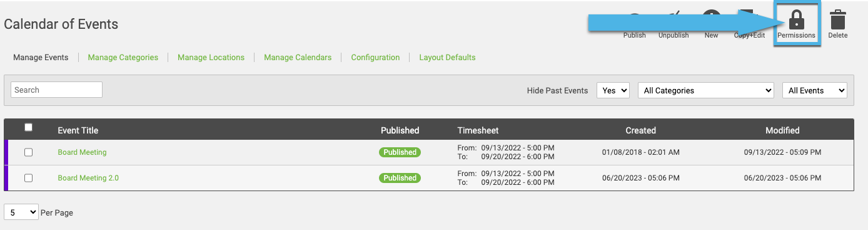Click the Published badge for Board Meeting
The image size is (868, 230).
click(400, 152)
